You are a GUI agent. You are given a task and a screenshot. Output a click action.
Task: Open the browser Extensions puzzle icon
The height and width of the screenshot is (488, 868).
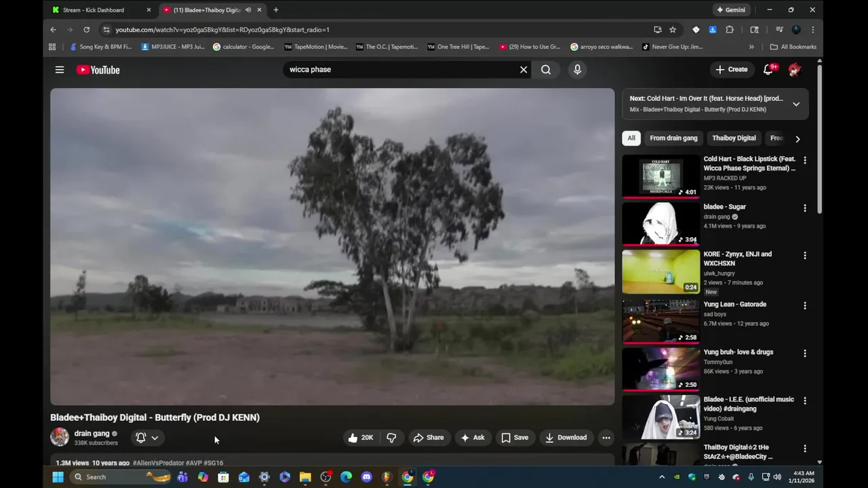pyautogui.click(x=730, y=30)
